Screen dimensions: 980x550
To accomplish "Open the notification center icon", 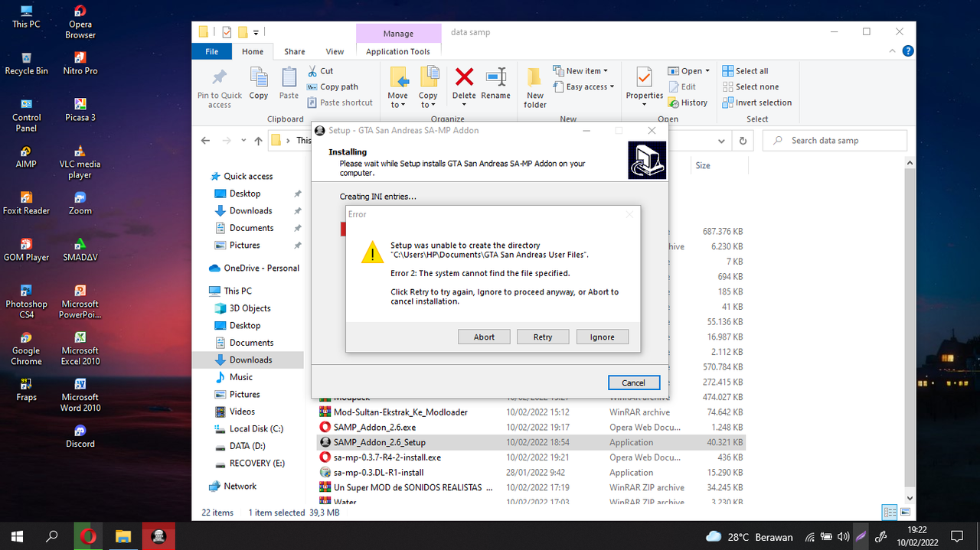I will (956, 536).
